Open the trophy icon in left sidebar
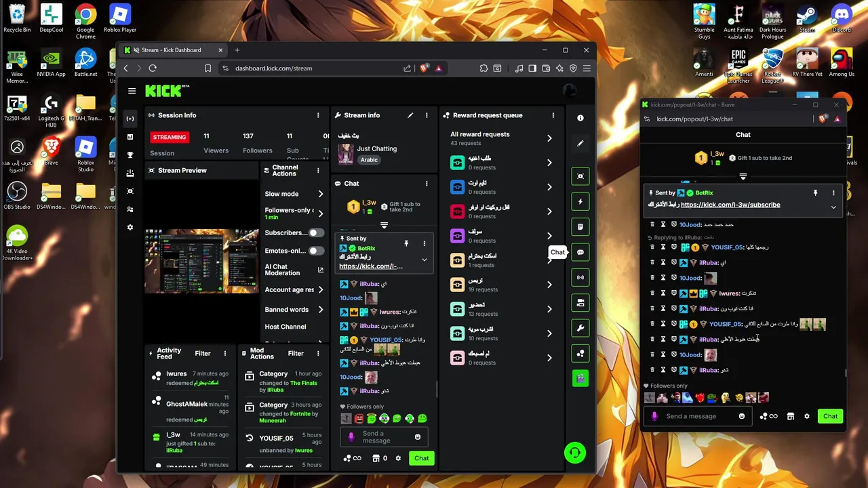This screenshot has height=488, width=868. pyautogui.click(x=130, y=155)
